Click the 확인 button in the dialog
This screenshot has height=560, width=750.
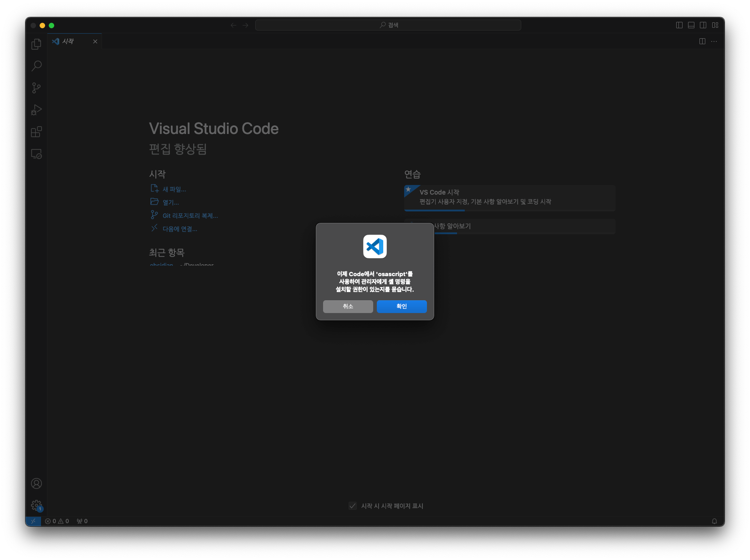pyautogui.click(x=402, y=307)
